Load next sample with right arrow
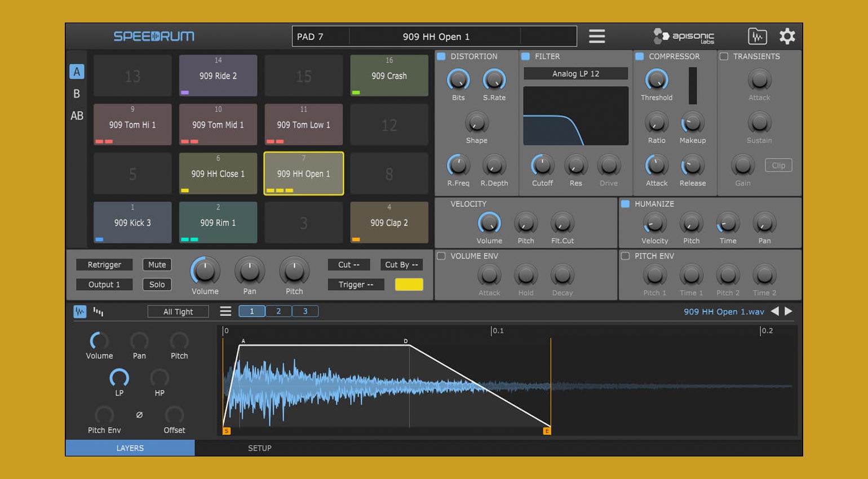This screenshot has width=868, height=479. point(789,312)
